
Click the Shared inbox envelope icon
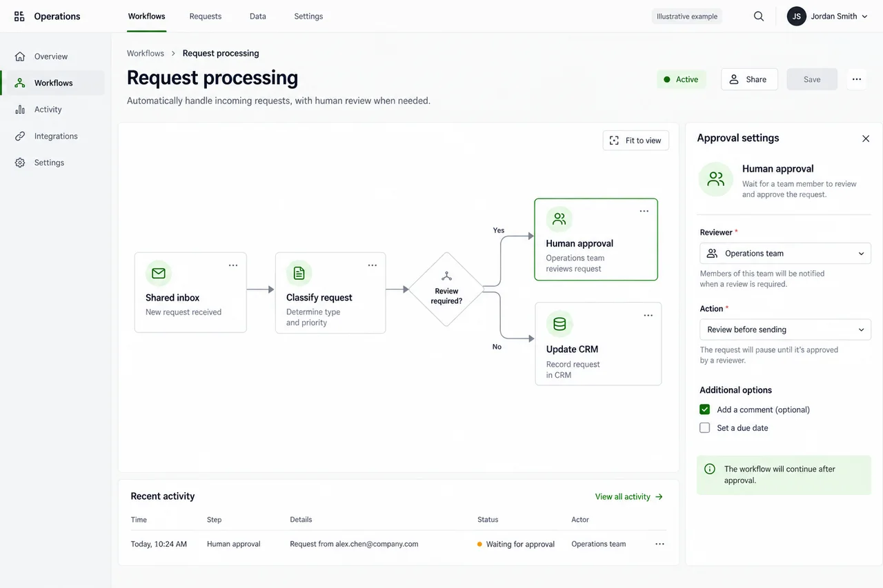point(159,273)
